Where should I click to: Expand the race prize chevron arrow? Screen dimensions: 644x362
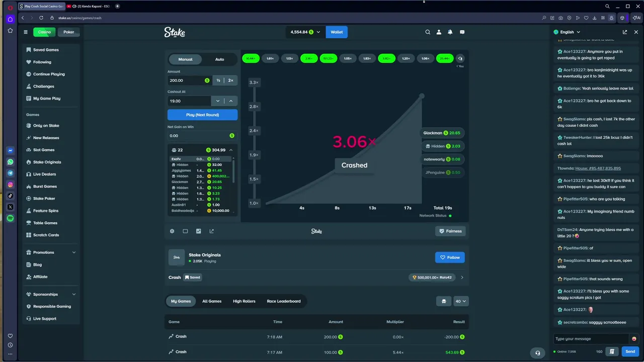(x=462, y=278)
